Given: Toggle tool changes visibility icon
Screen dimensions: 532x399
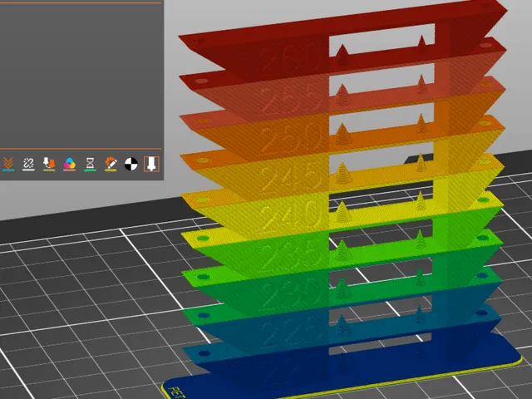Looking at the screenshot, I should coord(49,164).
